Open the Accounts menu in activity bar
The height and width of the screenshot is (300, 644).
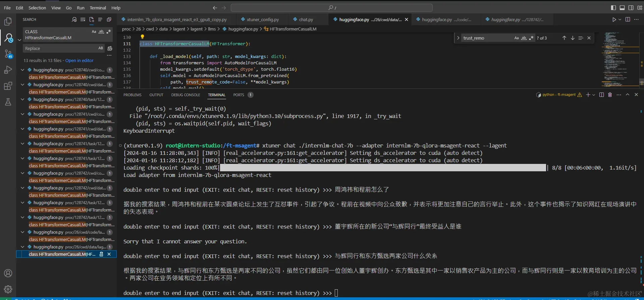[x=8, y=273]
